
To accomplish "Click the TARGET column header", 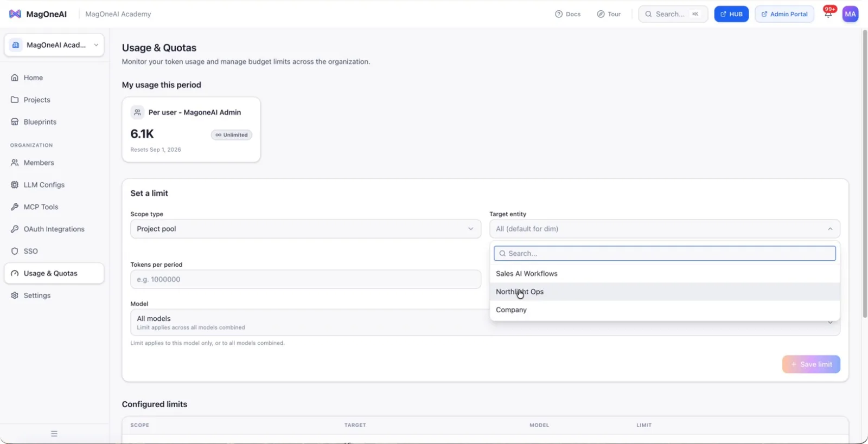I will (x=355, y=425).
